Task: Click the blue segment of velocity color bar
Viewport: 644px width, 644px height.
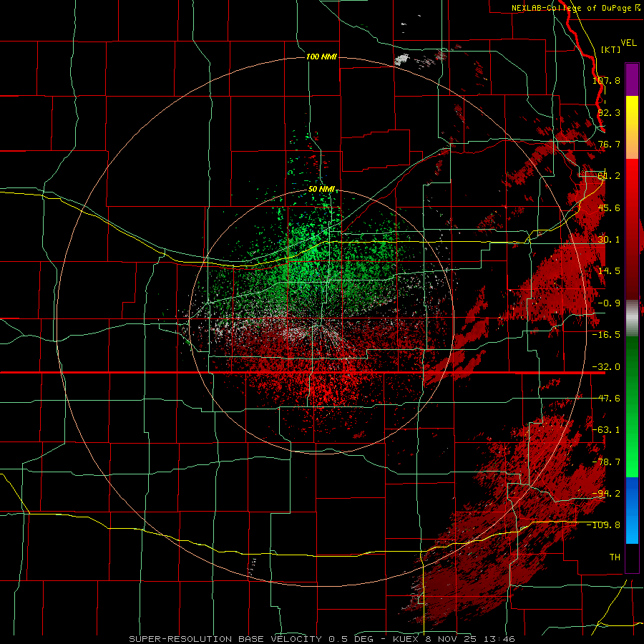Action: (x=632, y=510)
